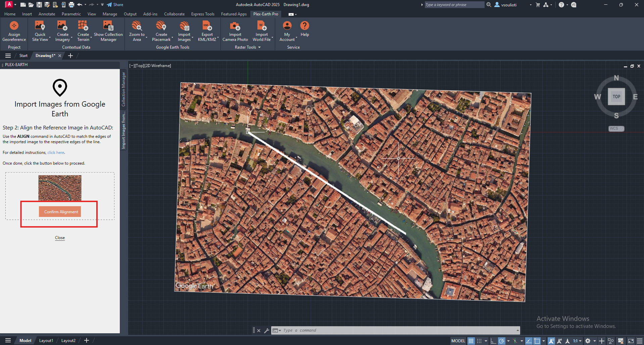This screenshot has width=644, height=345.
Task: Select the Create Placemark tool
Action: pos(161,31)
